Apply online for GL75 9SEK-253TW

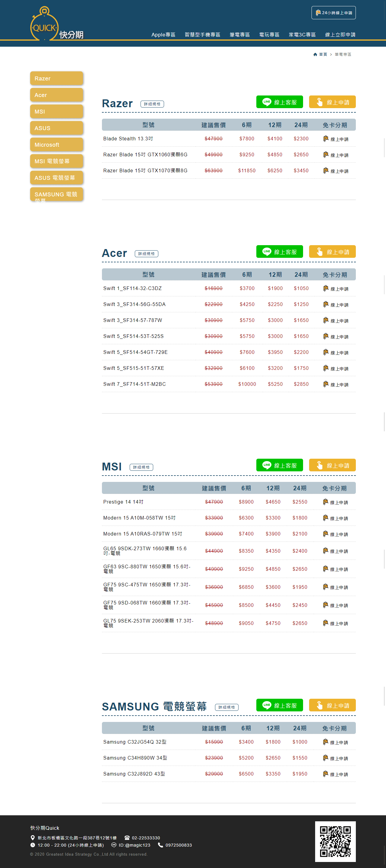click(335, 623)
